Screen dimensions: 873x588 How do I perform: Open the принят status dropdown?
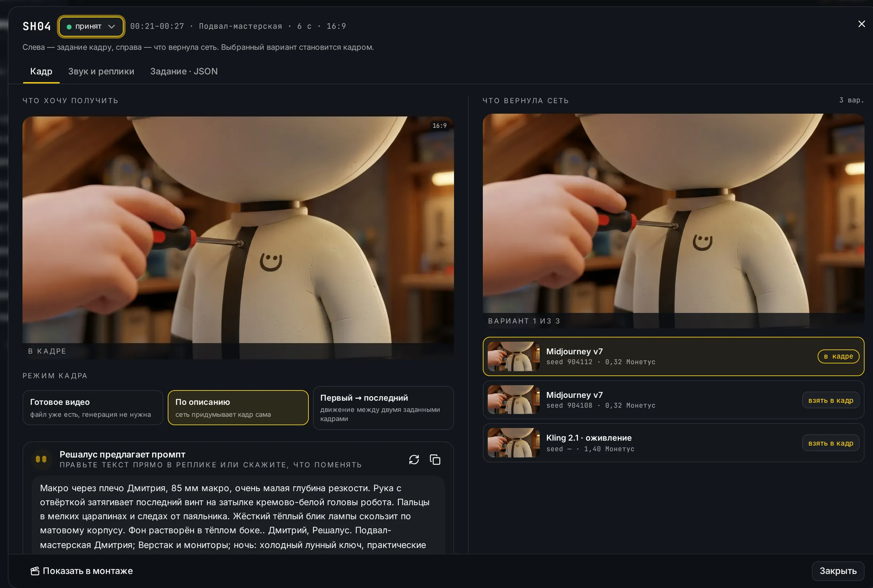[91, 27]
